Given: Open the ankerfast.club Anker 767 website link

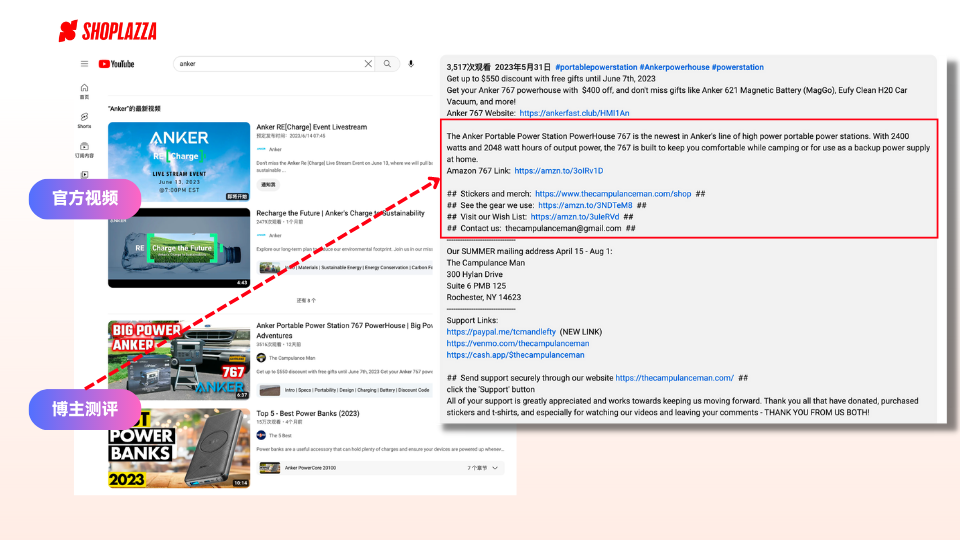Looking at the screenshot, I should (x=574, y=113).
